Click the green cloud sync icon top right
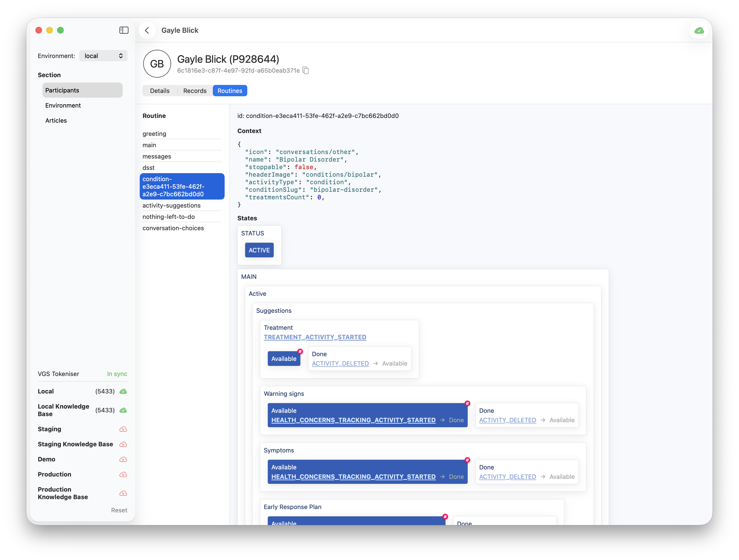Viewport: 739px width, 560px height. 699,31
